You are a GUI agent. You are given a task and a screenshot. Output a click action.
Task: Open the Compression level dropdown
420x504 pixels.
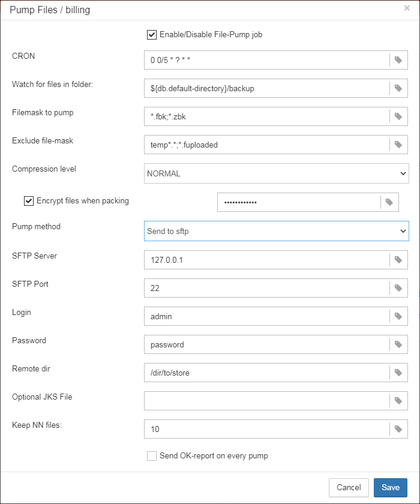[277, 173]
